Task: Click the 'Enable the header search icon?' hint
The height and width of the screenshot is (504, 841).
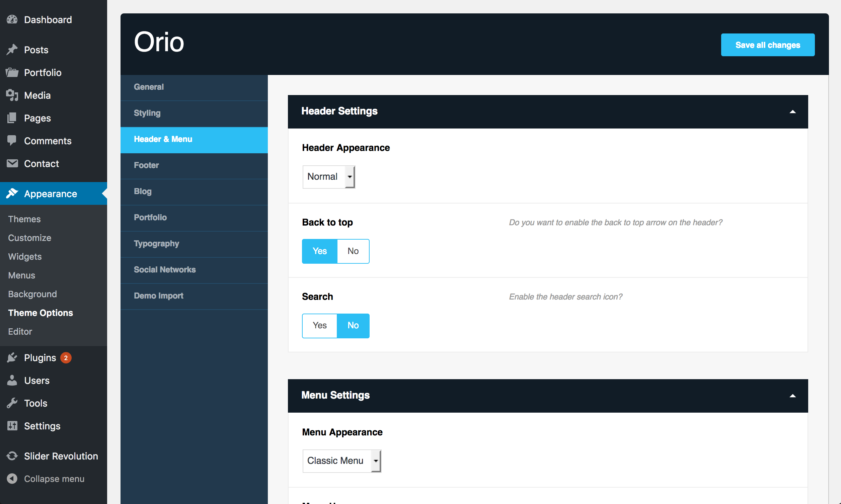Action: pos(565,297)
